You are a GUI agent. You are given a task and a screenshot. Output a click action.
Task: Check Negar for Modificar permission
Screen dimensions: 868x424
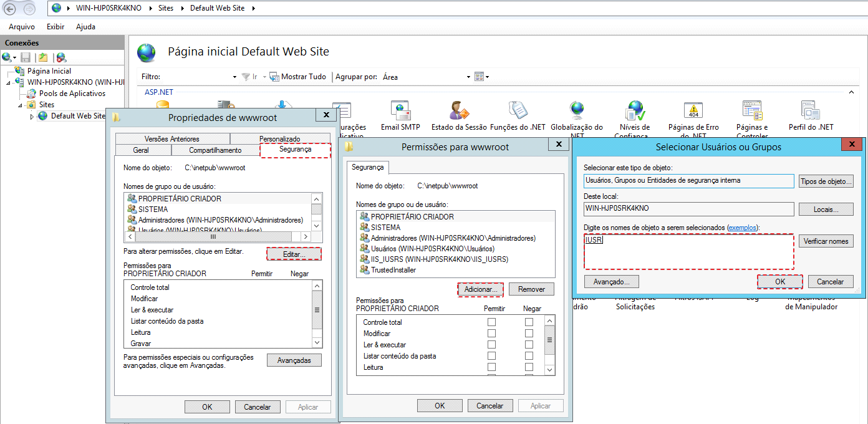click(529, 334)
